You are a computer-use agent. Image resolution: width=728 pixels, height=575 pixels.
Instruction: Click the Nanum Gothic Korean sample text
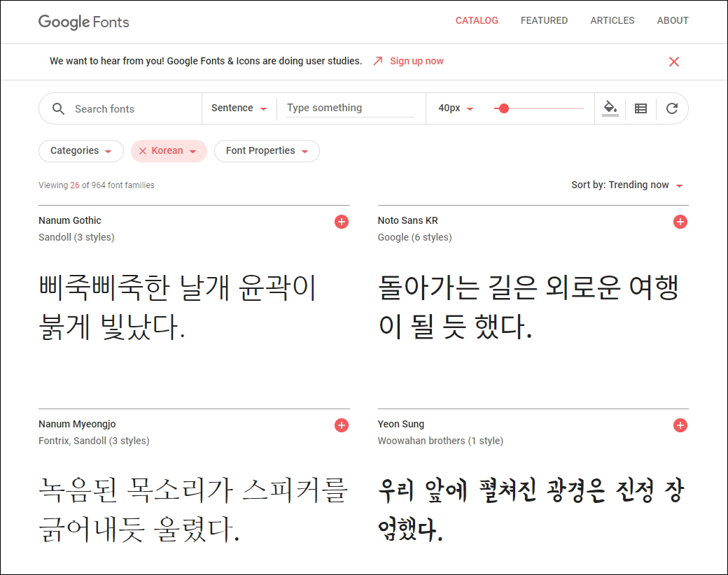pos(177,307)
